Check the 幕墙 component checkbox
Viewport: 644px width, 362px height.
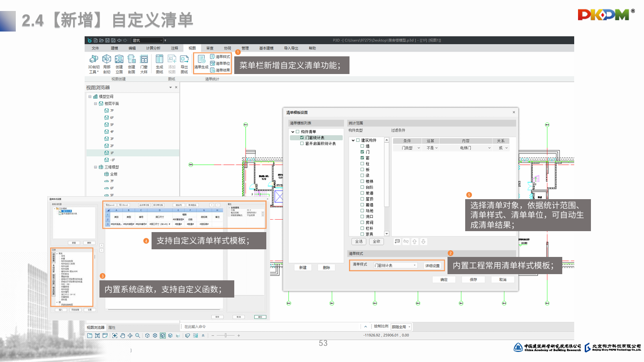(362, 205)
